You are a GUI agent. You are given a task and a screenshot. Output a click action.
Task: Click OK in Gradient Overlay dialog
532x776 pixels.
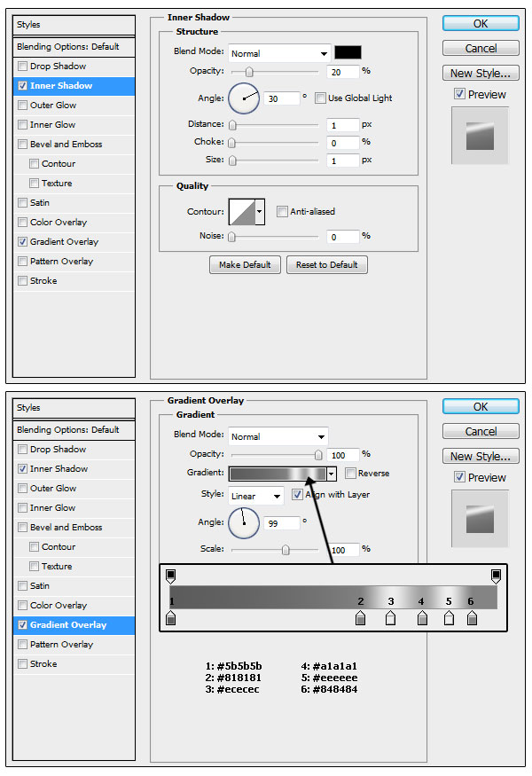pos(481,407)
